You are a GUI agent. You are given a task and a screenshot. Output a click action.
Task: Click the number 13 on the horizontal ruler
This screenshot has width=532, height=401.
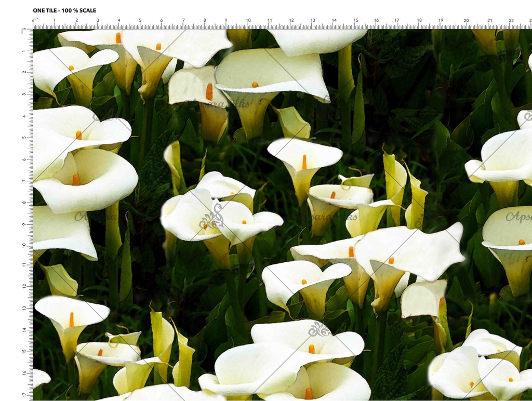[x=313, y=20]
